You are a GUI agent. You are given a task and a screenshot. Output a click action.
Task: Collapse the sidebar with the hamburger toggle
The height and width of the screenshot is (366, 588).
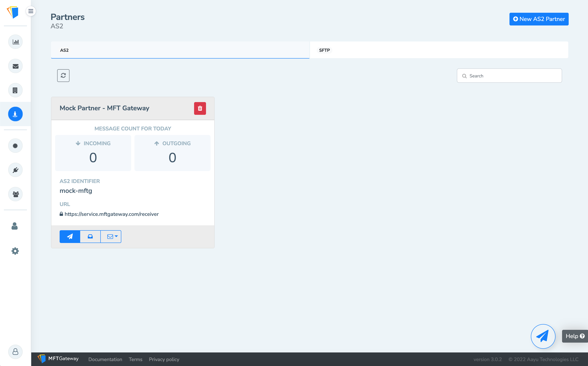tap(31, 11)
